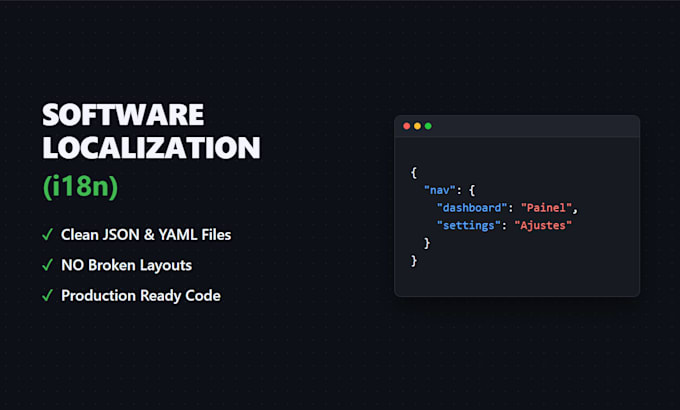Screen dimensions: 680x410
Task: Click the LOCALIZATION heading word
Action: coord(151,148)
